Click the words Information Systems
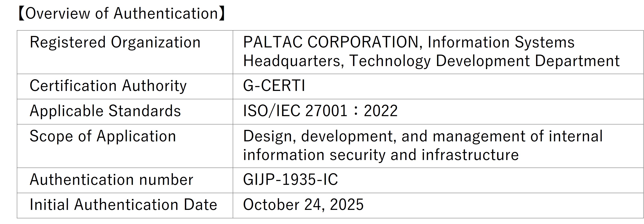The image size is (644, 224). 501,42
